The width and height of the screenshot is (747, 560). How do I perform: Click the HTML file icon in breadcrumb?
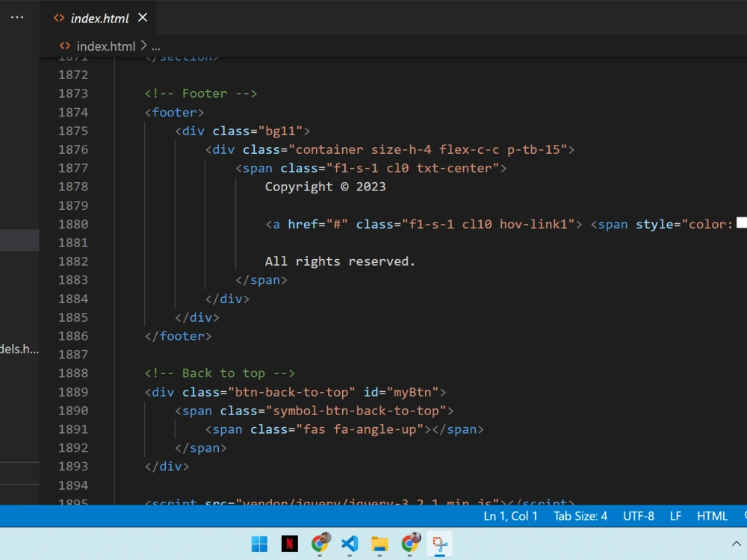point(65,46)
